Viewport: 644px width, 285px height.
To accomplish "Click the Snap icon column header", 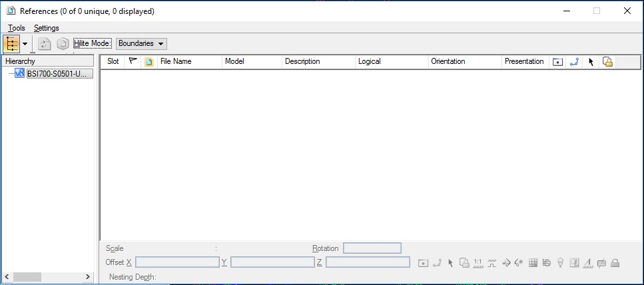I will [x=574, y=62].
